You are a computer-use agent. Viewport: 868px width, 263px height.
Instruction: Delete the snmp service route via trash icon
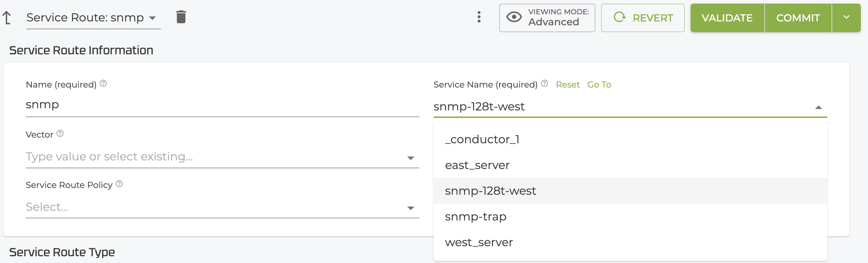pos(181,17)
